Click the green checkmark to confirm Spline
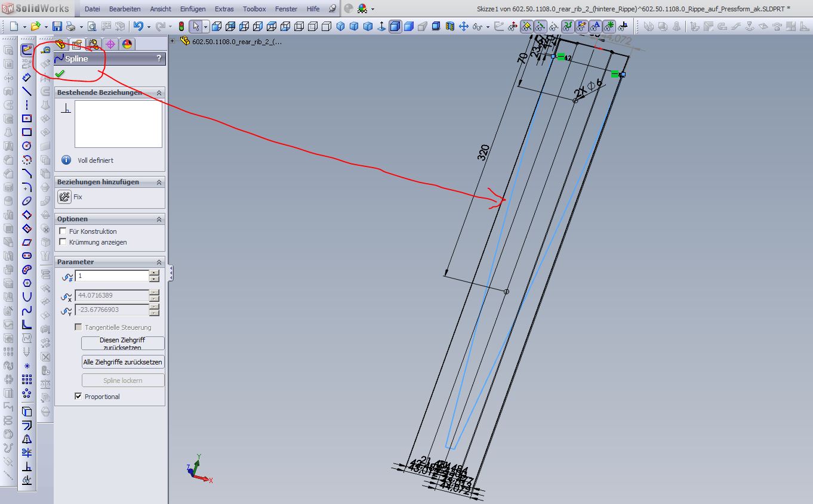 pos(60,74)
